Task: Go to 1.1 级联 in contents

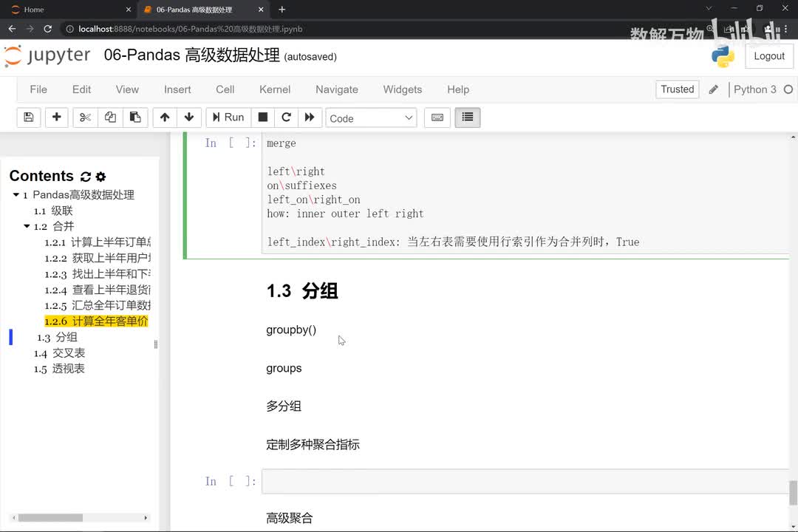Action: [x=53, y=211]
